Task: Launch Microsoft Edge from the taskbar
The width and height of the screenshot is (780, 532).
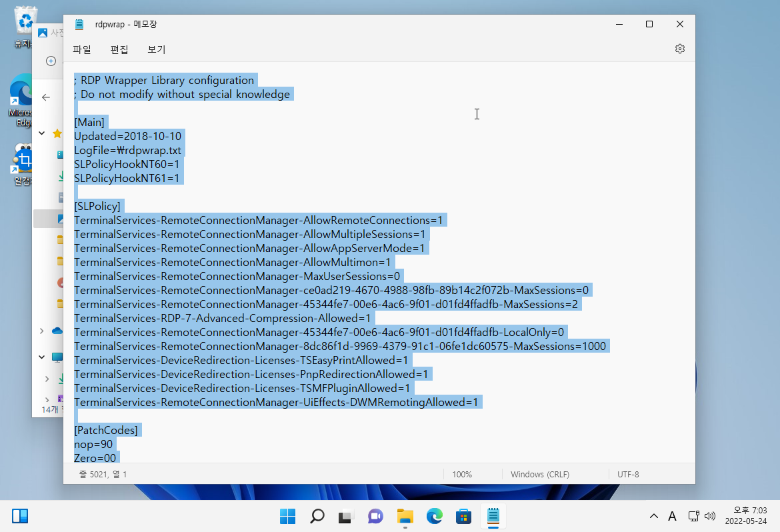Action: click(434, 516)
